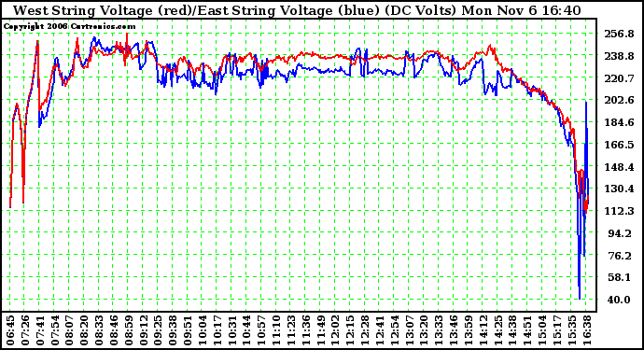Click the 12:15 time label
This screenshot has height=350, width=644.
tap(350, 329)
